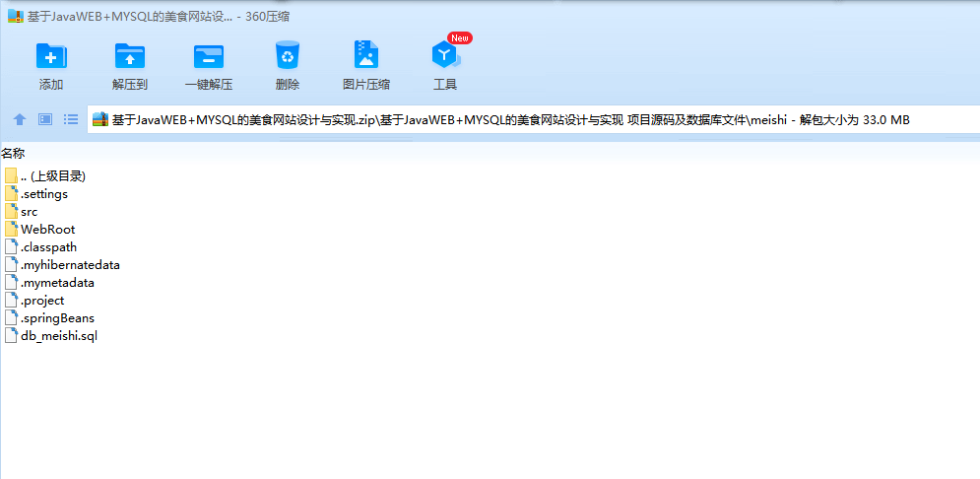The width and height of the screenshot is (980, 479).
Task: Select the .project file
Action: click(34, 301)
